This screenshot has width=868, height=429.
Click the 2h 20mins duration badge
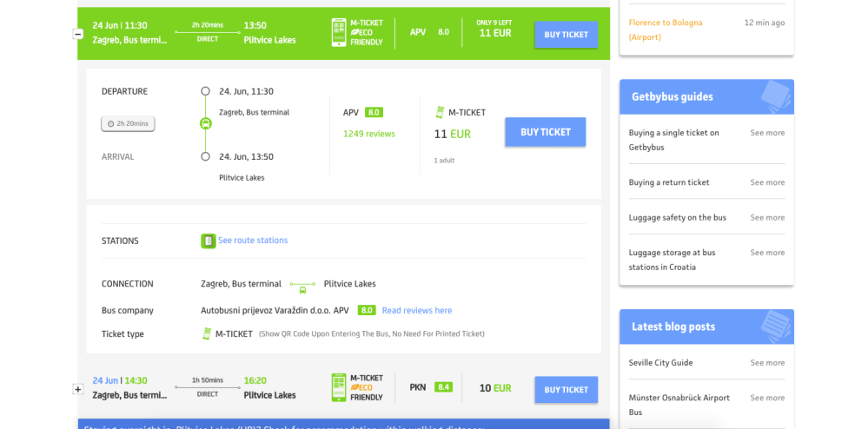(128, 123)
